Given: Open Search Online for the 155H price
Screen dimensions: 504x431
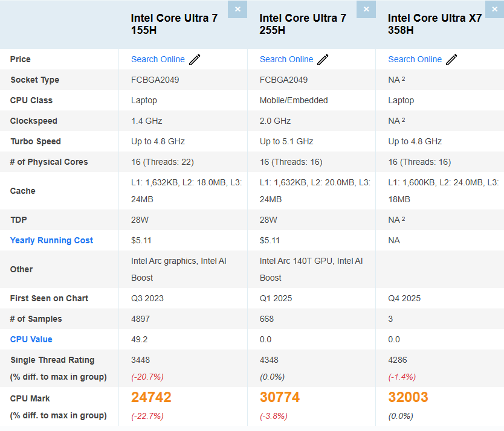Looking at the screenshot, I should (158, 59).
